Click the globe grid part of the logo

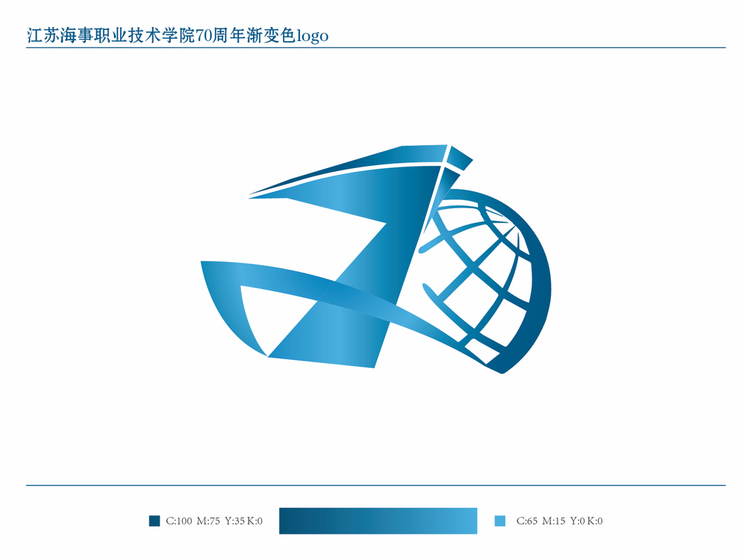[485, 281]
